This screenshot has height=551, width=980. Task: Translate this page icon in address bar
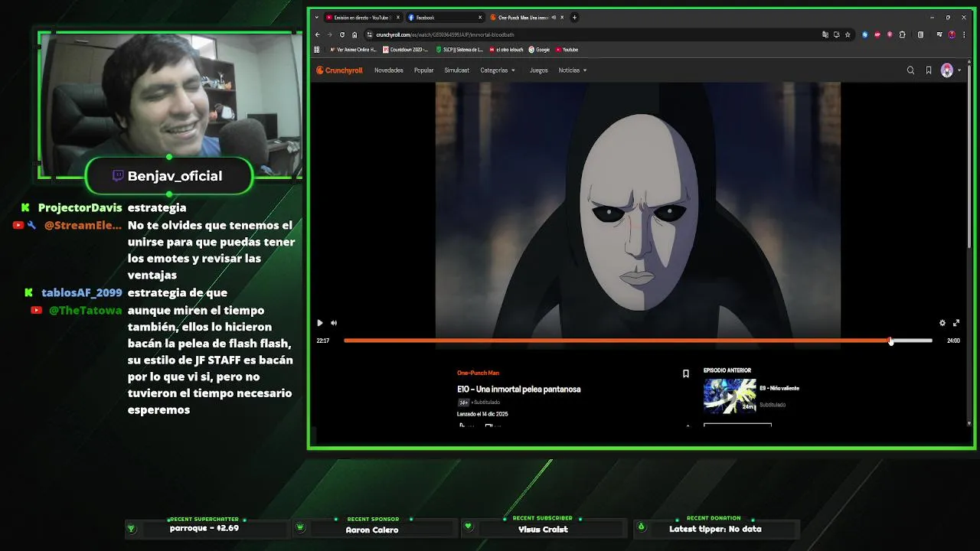click(x=825, y=34)
